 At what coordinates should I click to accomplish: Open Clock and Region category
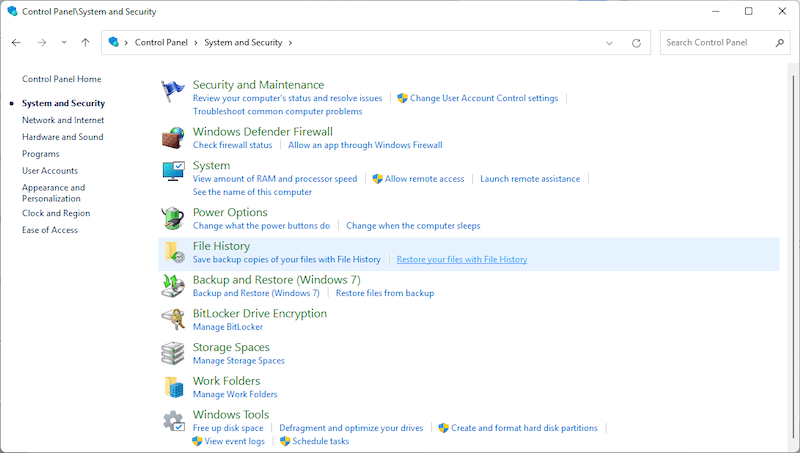coord(56,213)
